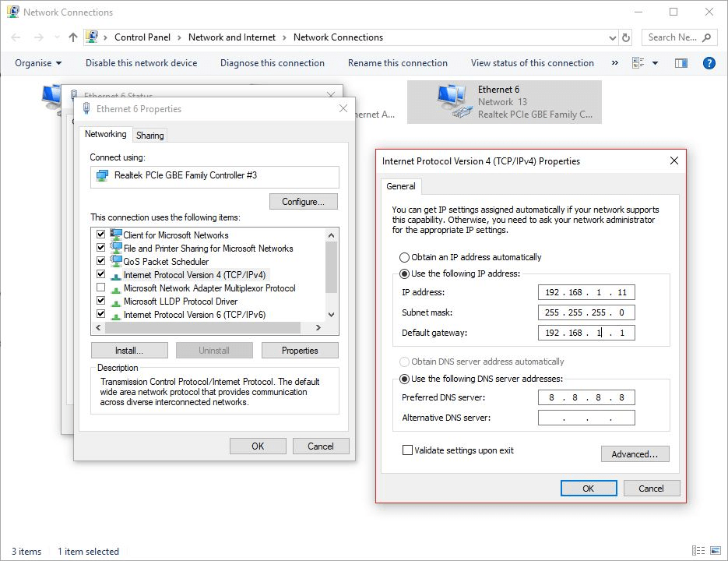Click the Realtek controller adapter icon

101,176
